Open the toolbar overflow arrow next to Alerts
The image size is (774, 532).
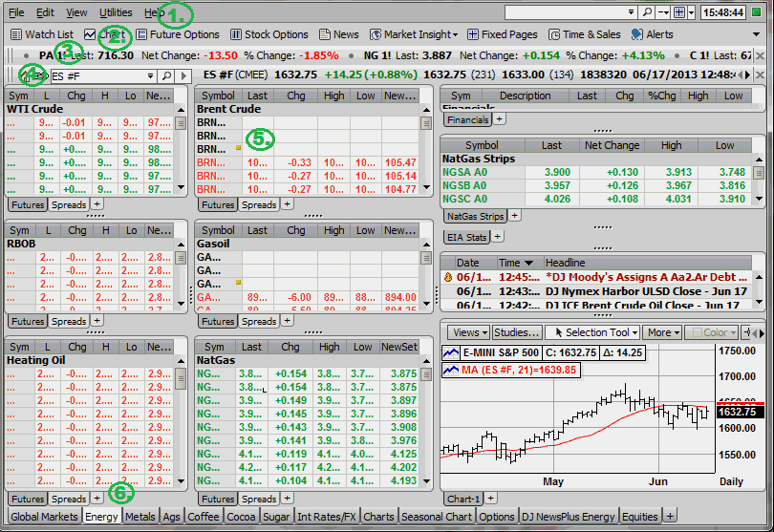[756, 34]
